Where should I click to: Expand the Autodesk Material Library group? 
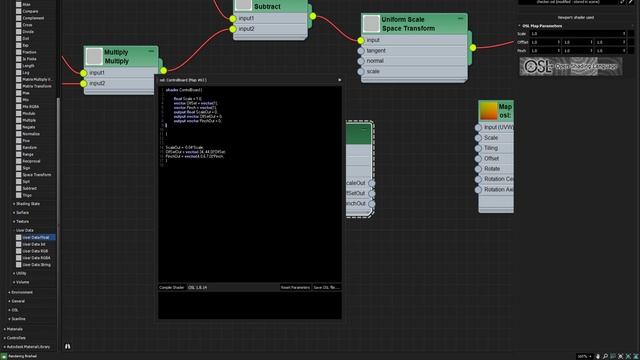[27, 347]
